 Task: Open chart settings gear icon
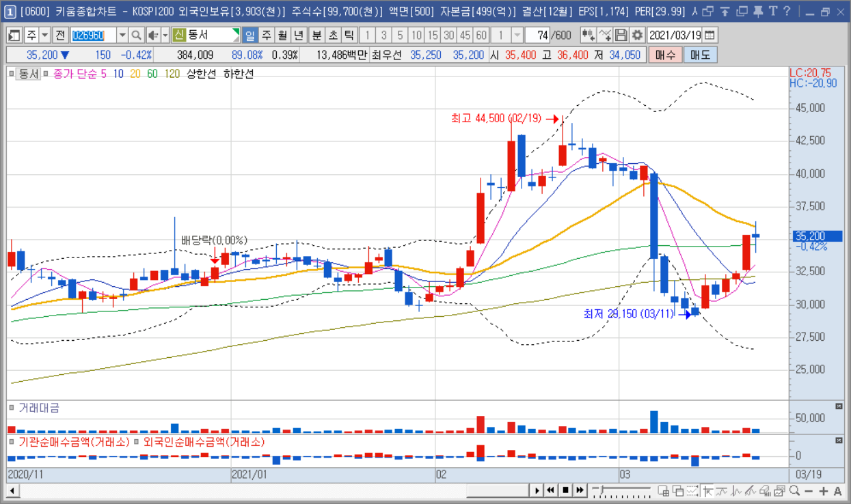tap(638, 35)
